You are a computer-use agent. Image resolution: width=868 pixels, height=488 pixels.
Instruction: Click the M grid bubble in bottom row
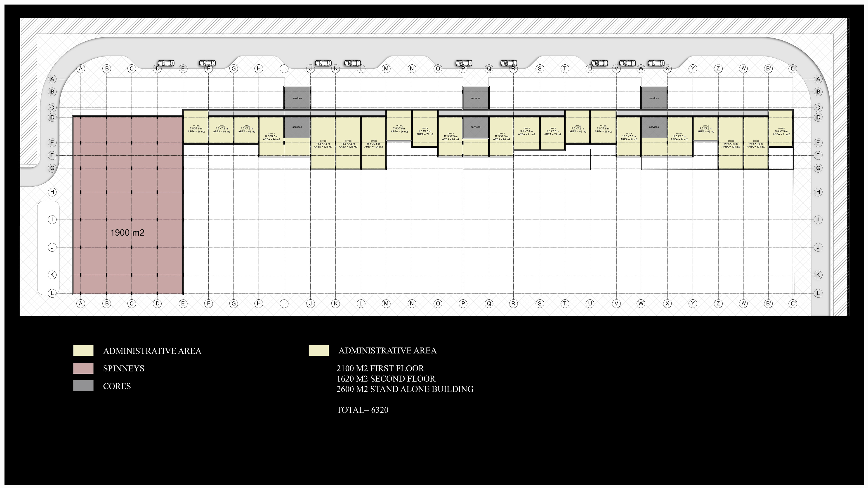[x=386, y=303]
